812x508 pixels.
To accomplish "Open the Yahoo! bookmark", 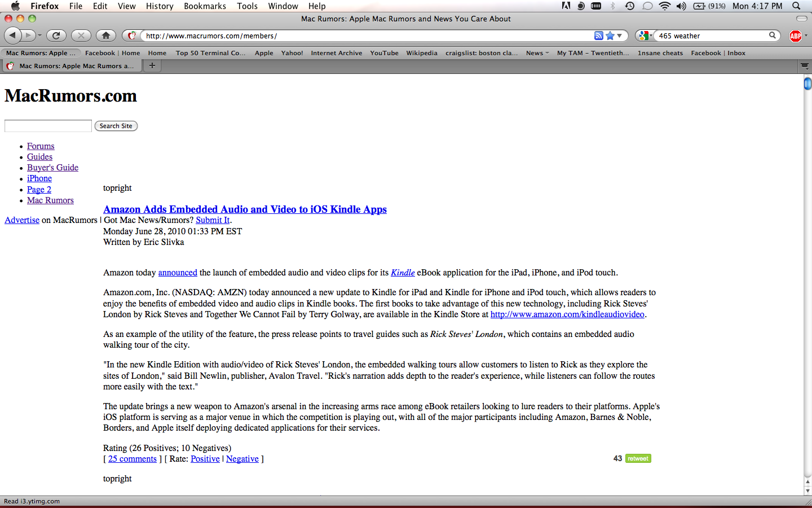I will pos(292,53).
